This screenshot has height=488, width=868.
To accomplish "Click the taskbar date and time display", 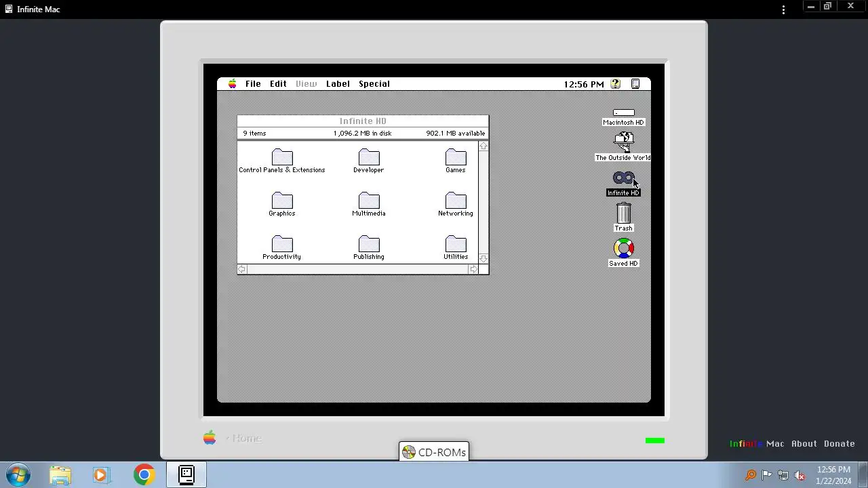I will pyautogui.click(x=833, y=475).
